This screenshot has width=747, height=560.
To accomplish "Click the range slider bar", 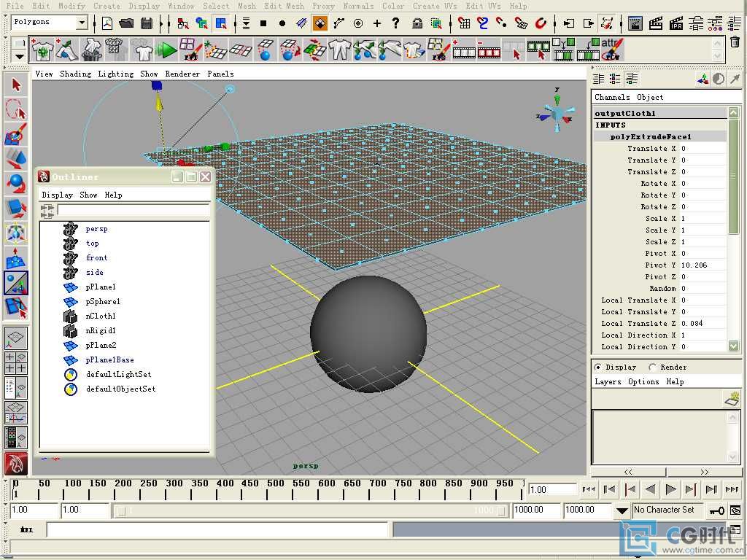I will 311,510.
